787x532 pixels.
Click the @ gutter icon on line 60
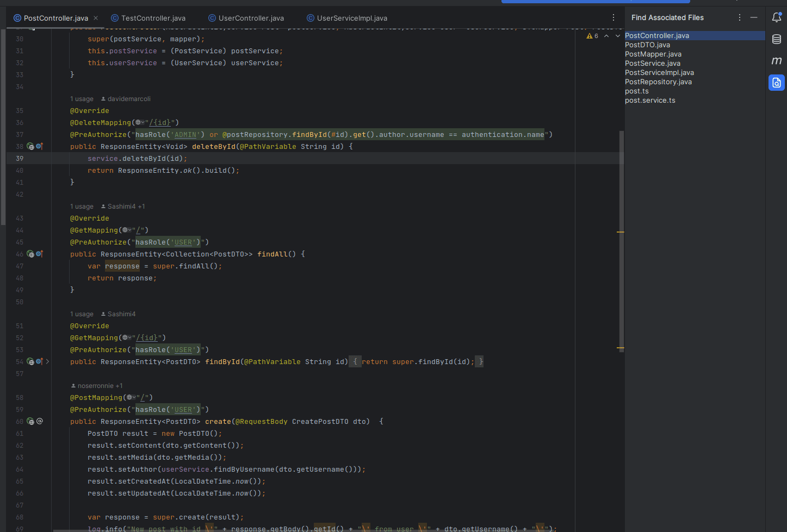[40, 422]
